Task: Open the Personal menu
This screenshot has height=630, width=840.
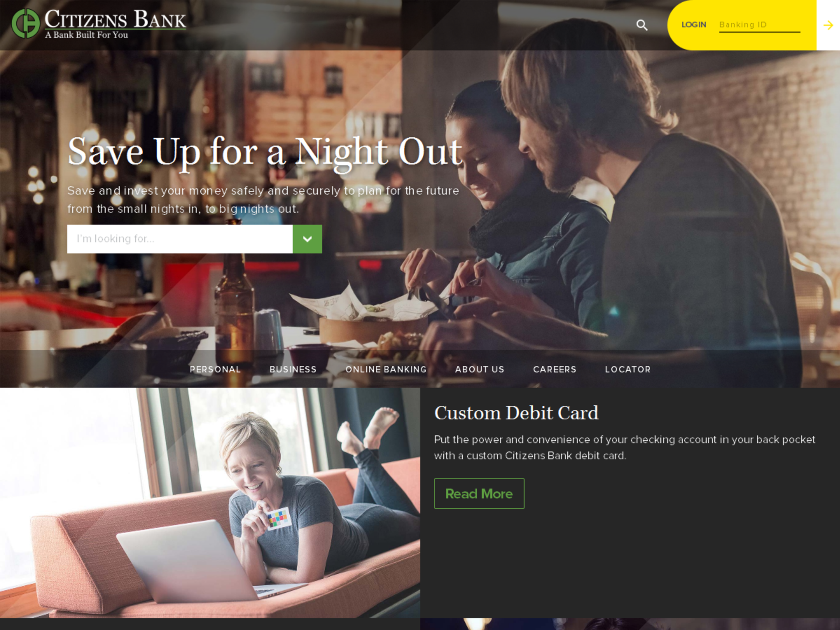Action: 215,369
